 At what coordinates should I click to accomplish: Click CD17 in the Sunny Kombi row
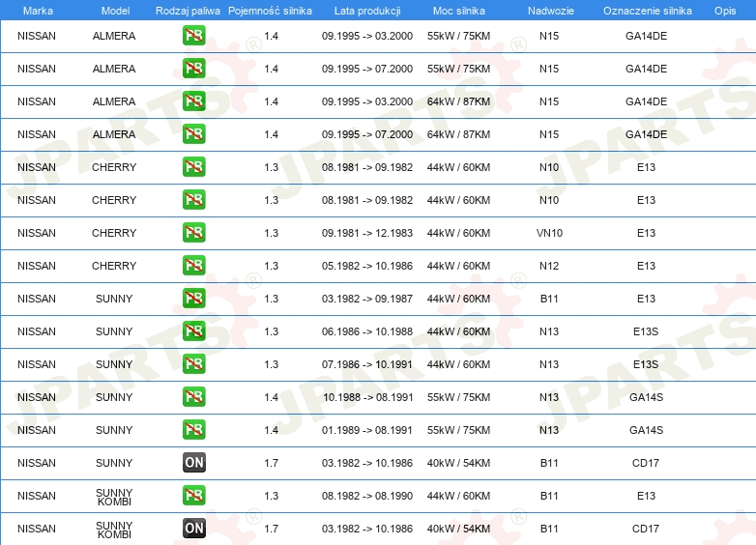[x=646, y=529]
